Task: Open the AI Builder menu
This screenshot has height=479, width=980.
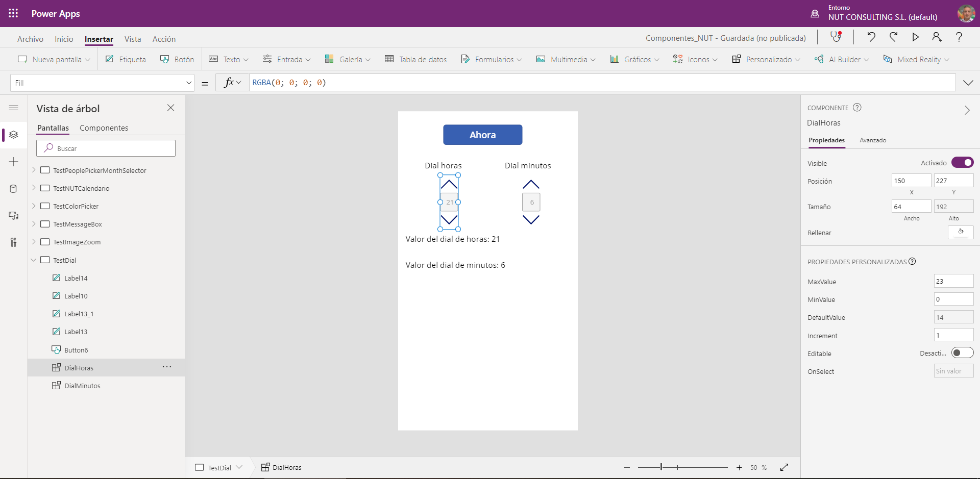Action: tap(841, 59)
